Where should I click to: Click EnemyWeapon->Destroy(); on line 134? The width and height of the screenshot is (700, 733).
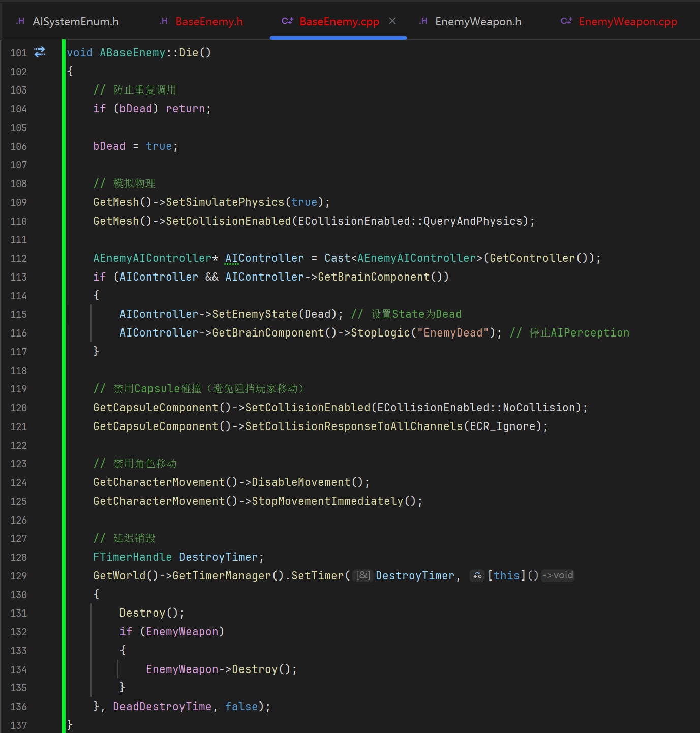tap(221, 669)
